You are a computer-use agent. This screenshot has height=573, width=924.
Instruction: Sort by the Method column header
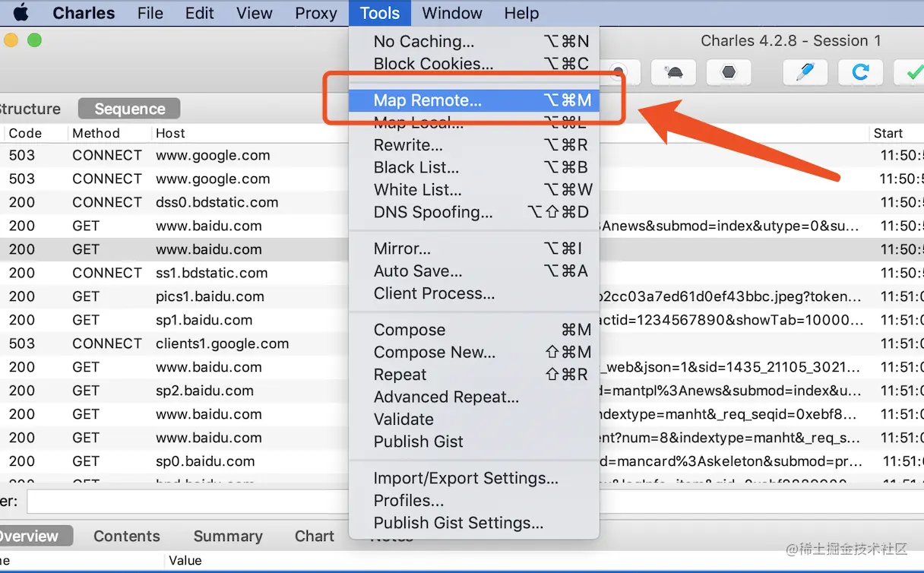pyautogui.click(x=96, y=133)
